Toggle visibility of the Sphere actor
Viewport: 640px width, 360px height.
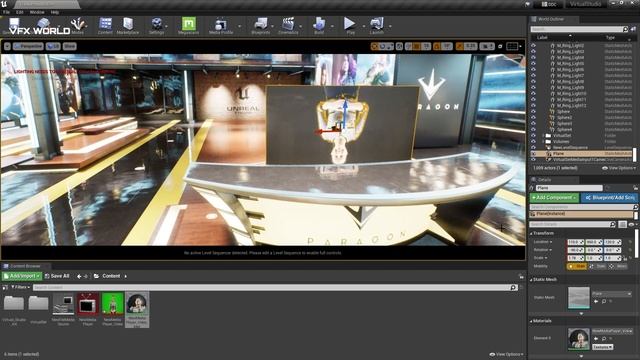point(533,111)
